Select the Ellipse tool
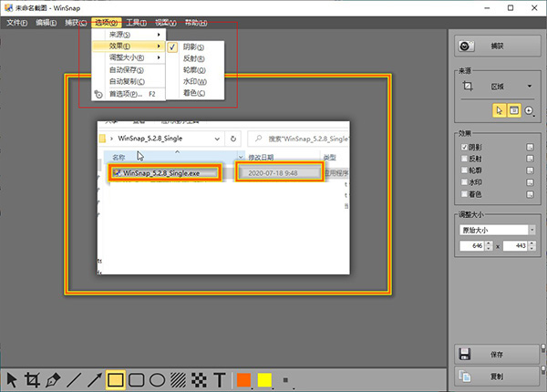This screenshot has height=392, width=547. (157, 380)
